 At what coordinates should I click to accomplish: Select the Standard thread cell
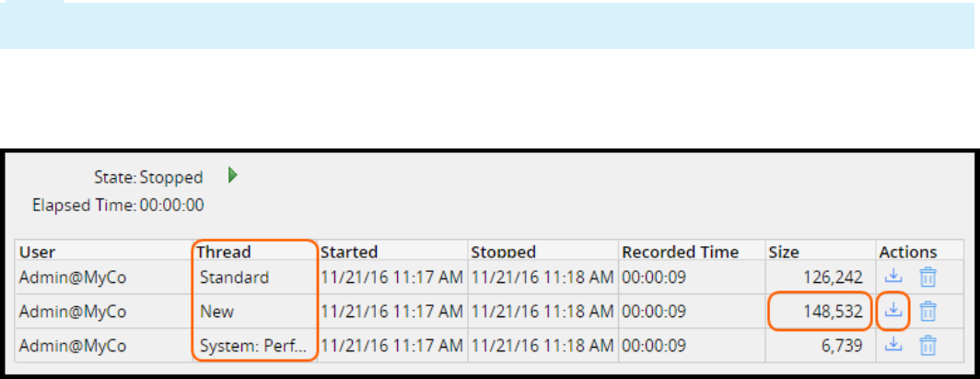pyautogui.click(x=234, y=277)
